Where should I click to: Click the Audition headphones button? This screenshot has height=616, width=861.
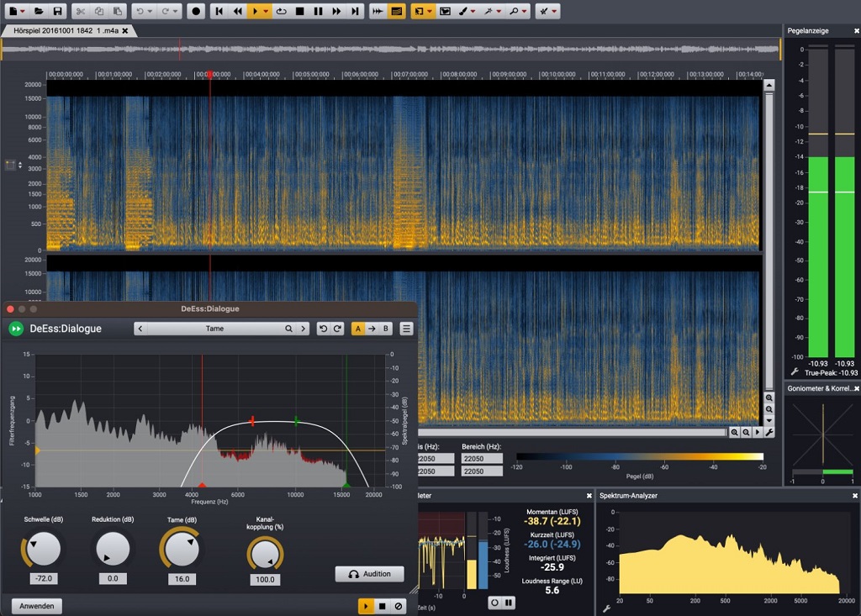370,574
